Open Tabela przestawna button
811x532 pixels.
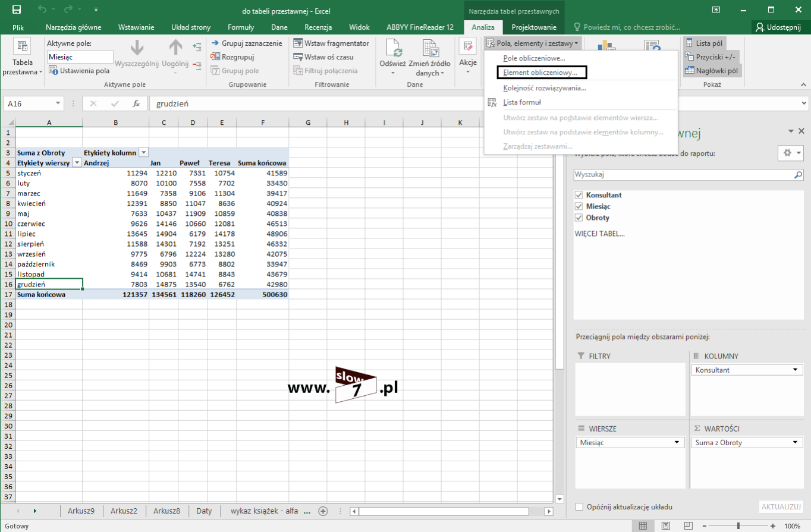pyautogui.click(x=23, y=58)
